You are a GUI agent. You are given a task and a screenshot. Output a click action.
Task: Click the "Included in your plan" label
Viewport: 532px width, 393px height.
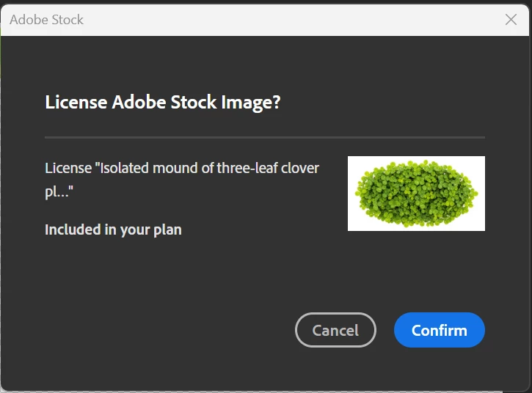[x=113, y=229]
